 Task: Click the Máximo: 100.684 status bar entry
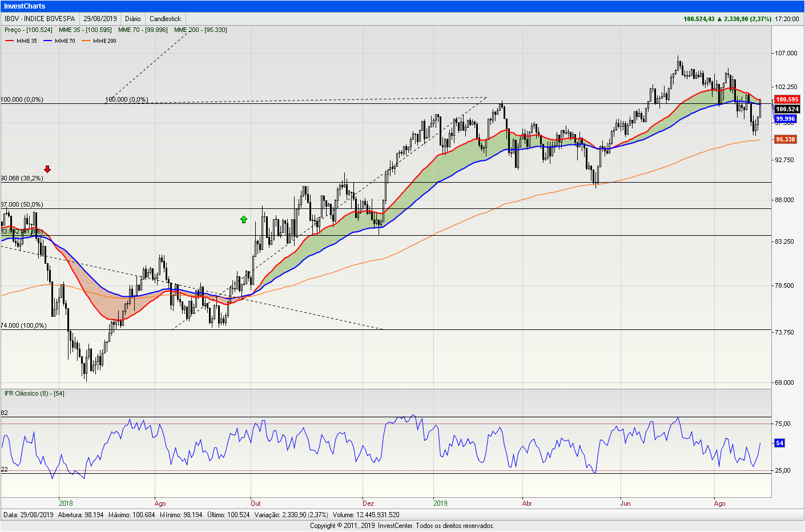132,515
